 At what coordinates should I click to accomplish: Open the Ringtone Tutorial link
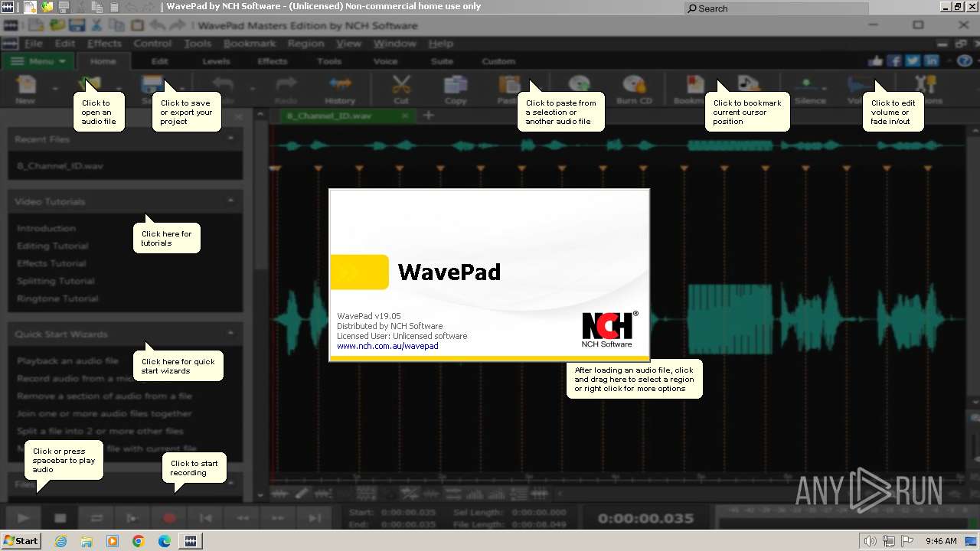(57, 298)
